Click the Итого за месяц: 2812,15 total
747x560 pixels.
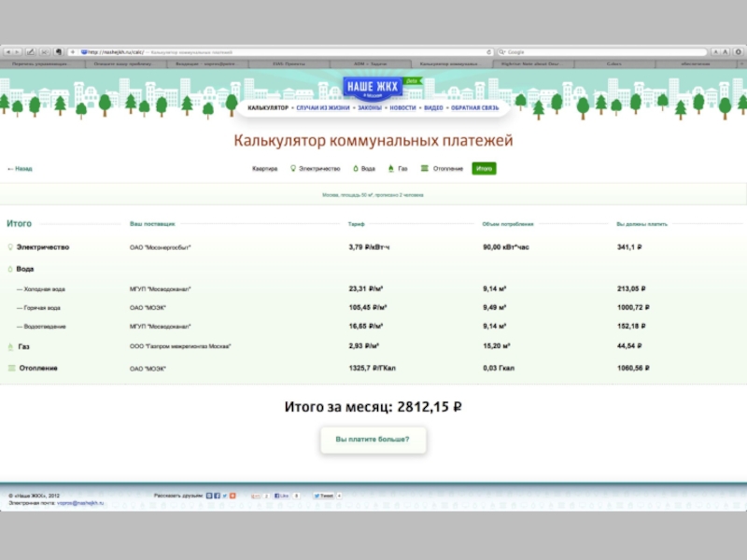point(373,407)
